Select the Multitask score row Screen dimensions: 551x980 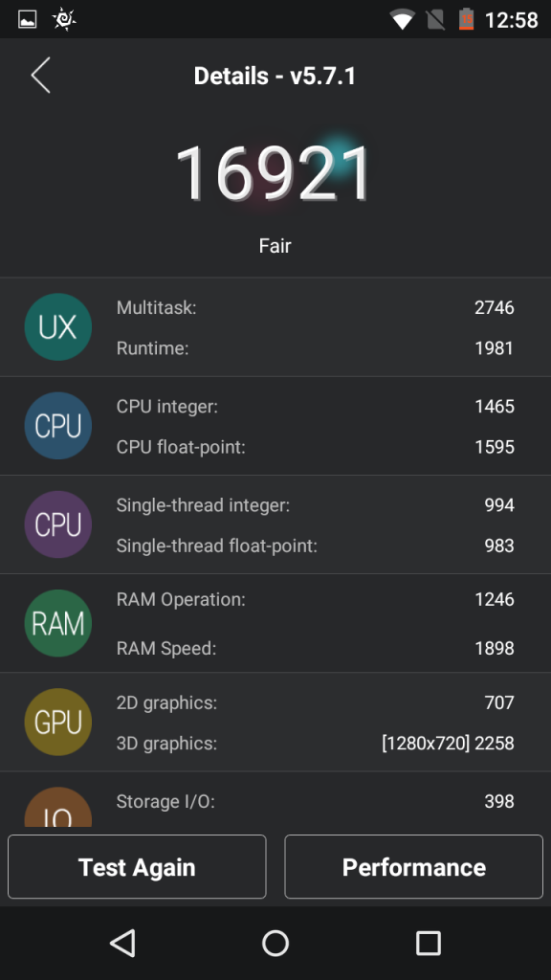[315, 307]
